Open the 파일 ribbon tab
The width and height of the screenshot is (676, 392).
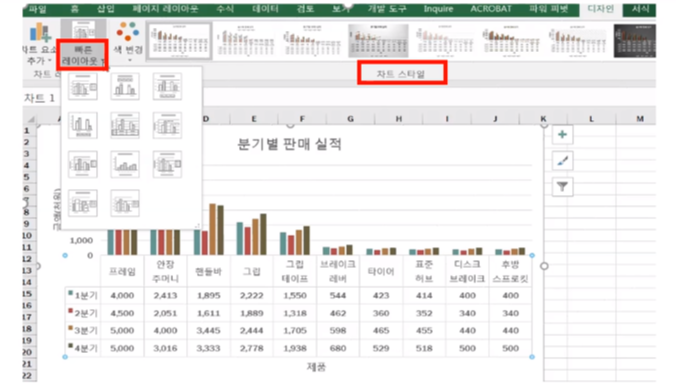[x=37, y=9]
